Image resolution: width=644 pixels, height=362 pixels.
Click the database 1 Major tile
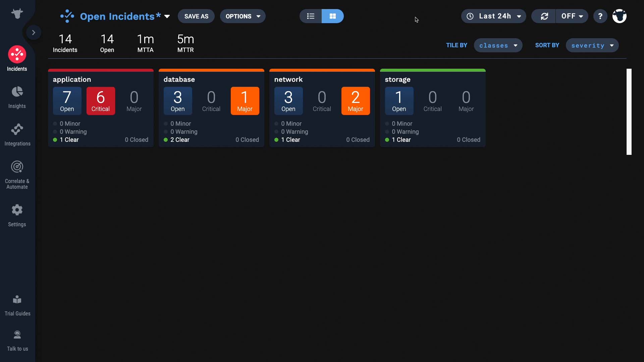pyautogui.click(x=245, y=101)
